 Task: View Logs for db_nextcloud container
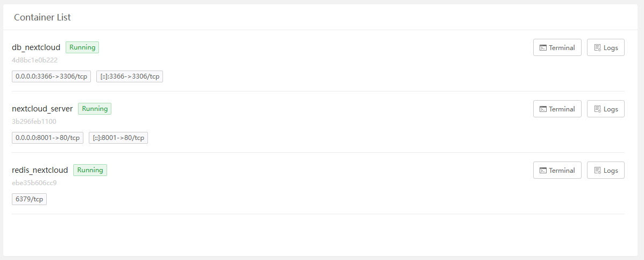(605, 47)
